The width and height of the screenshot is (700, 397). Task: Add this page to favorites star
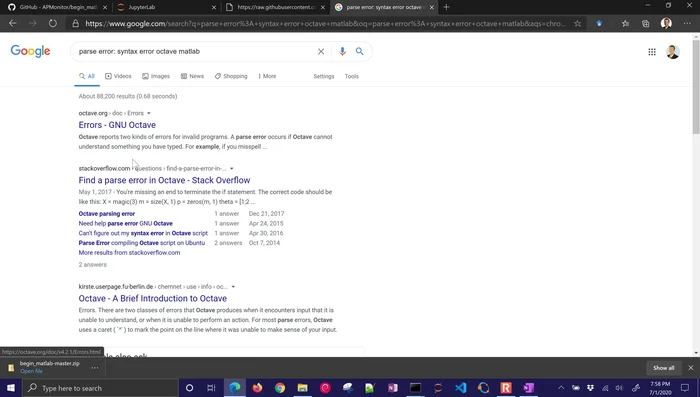(577, 24)
